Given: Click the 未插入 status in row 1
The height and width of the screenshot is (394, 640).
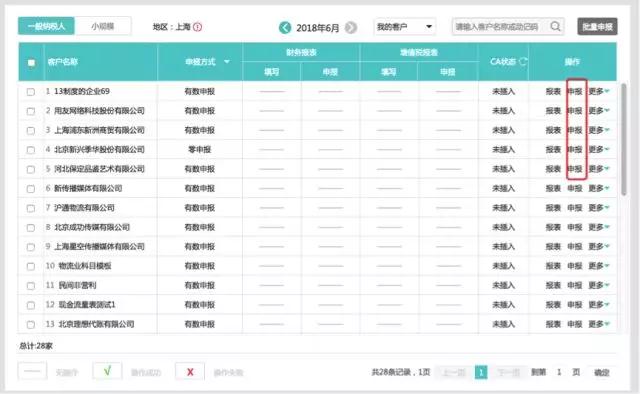Looking at the screenshot, I should (x=503, y=91).
